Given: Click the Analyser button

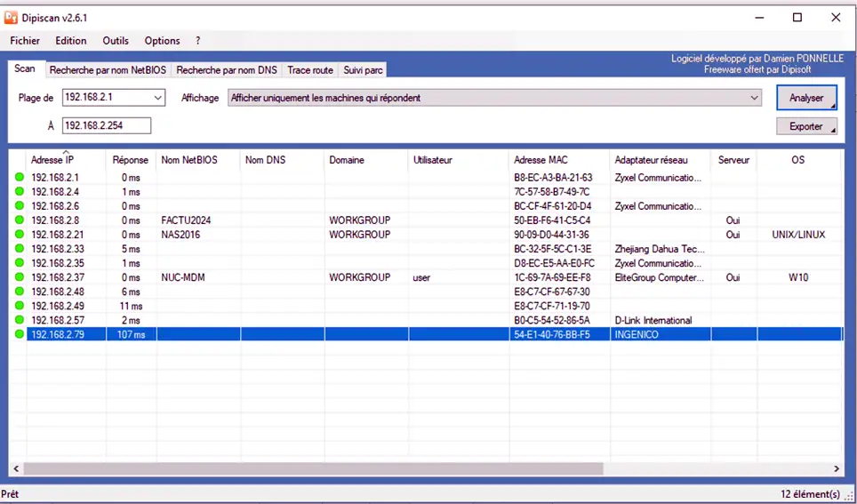Looking at the screenshot, I should coord(806,98).
